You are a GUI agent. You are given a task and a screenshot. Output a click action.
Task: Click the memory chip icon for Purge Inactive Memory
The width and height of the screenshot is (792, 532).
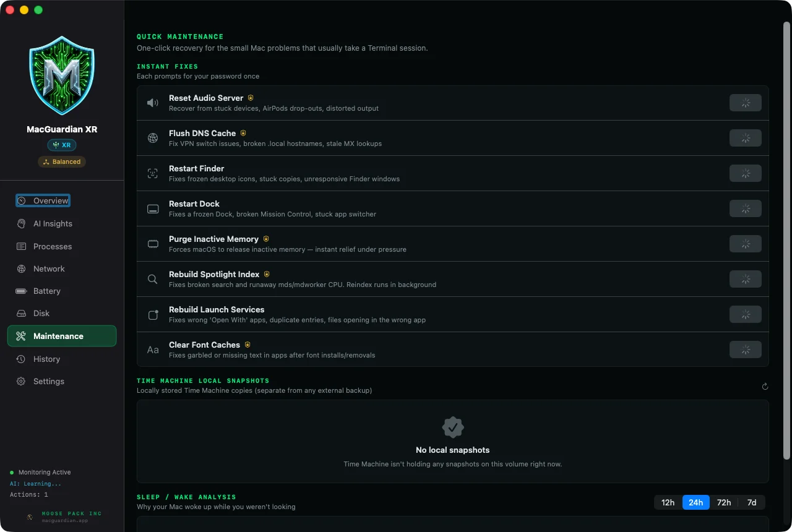coord(153,244)
